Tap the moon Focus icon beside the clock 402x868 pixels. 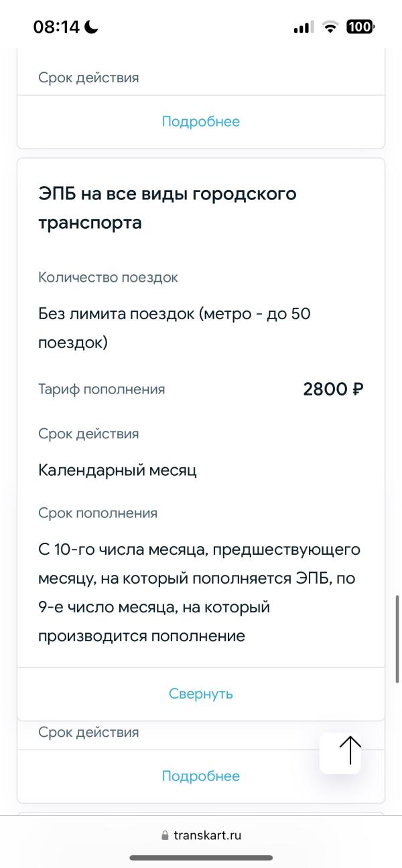point(91,27)
